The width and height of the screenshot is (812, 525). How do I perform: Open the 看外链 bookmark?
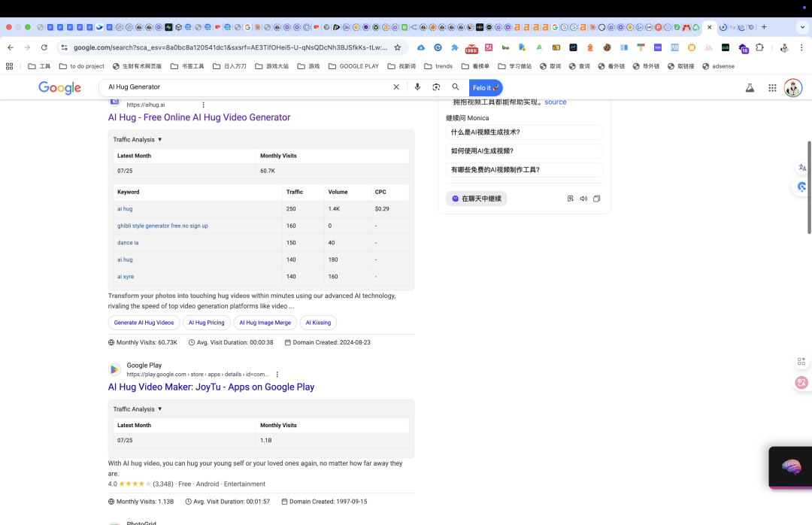611,66
